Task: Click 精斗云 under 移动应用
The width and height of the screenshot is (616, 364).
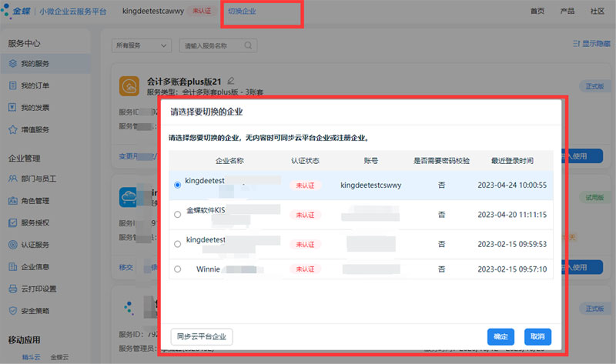Action: (31, 357)
